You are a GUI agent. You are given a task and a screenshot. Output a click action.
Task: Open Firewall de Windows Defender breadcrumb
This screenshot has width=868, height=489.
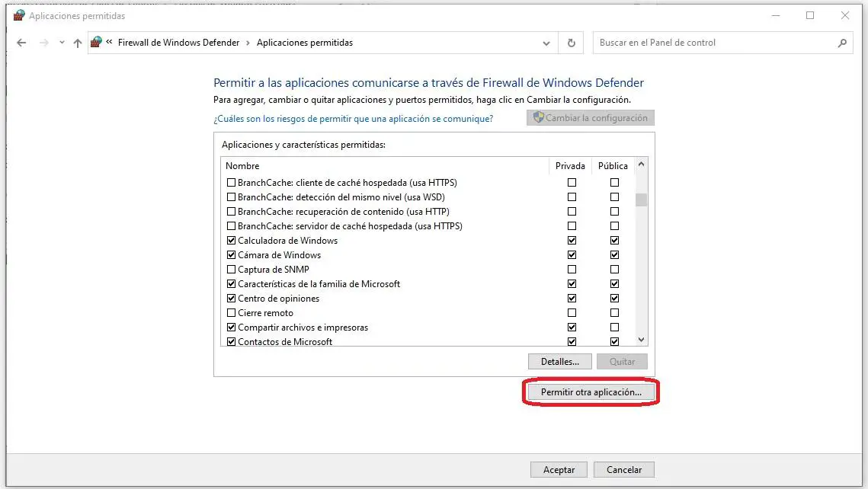pyautogui.click(x=178, y=43)
